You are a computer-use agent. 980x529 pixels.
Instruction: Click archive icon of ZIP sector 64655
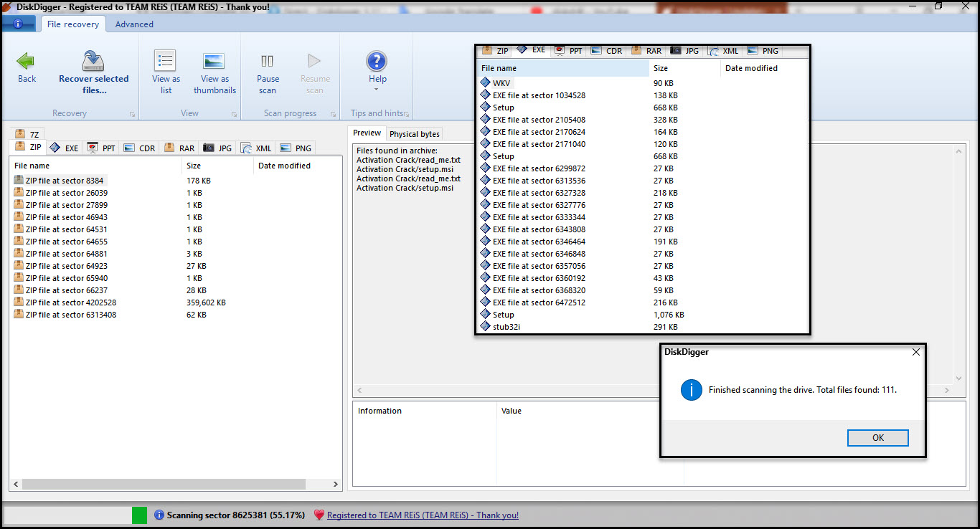pyautogui.click(x=19, y=241)
